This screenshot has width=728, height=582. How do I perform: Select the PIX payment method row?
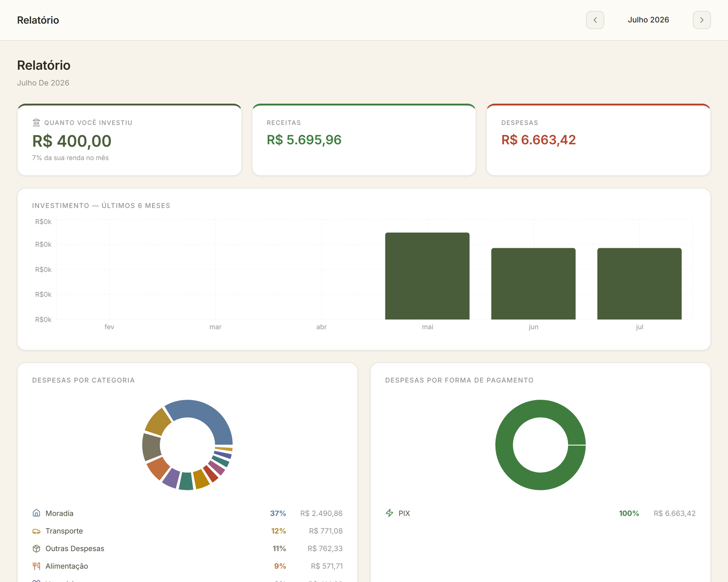pos(541,513)
